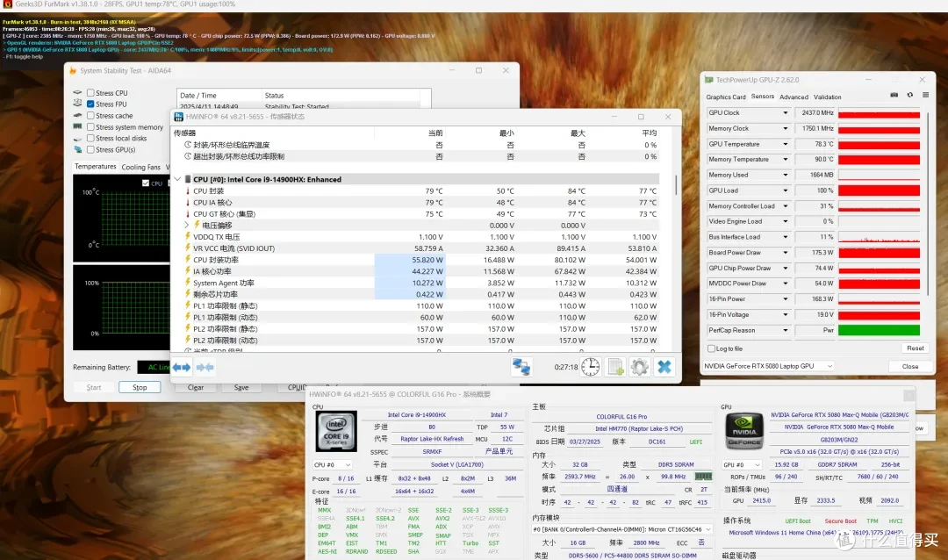The height and width of the screenshot is (560, 948).
Task: Open the memory module BANK 0 dropdown
Action: click(621, 529)
